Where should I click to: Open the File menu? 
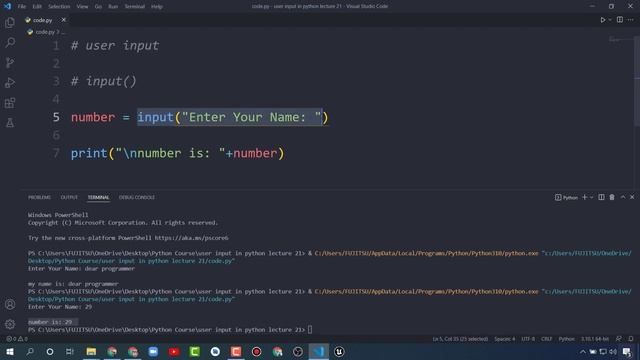tap(22, 7)
